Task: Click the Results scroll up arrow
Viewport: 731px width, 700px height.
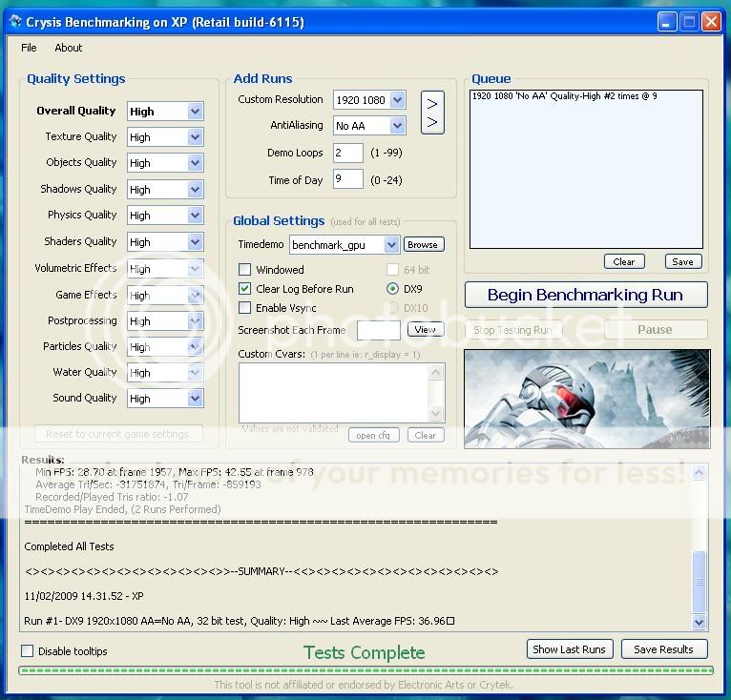Action: point(699,473)
